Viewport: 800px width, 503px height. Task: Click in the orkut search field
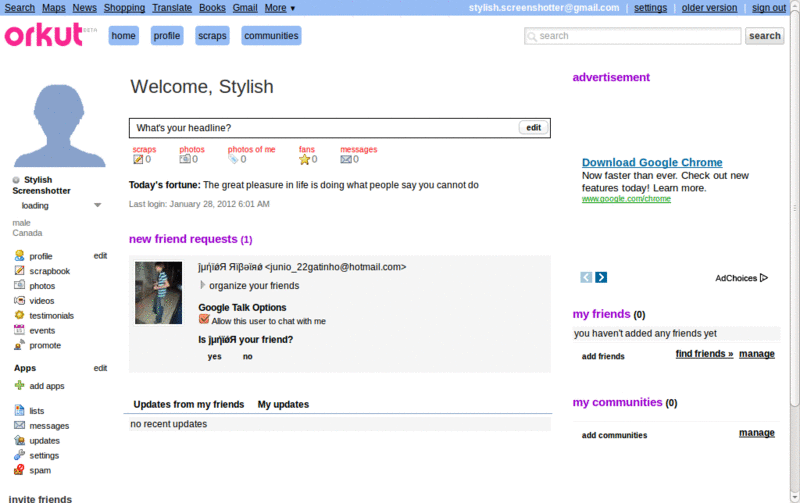click(x=633, y=36)
